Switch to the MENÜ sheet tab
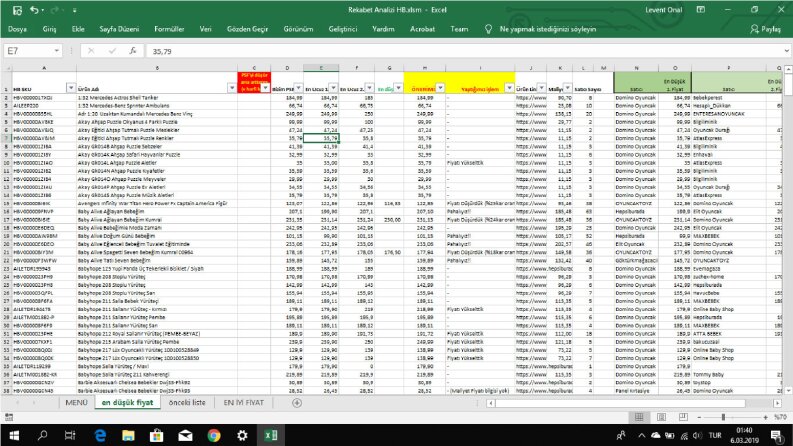 [x=76, y=403]
